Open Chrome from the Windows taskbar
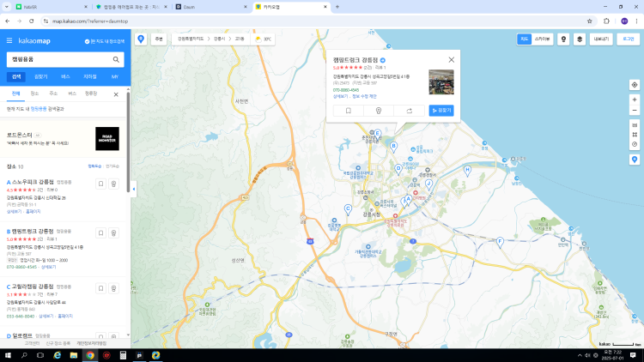The width and height of the screenshot is (644, 362). 90,355
